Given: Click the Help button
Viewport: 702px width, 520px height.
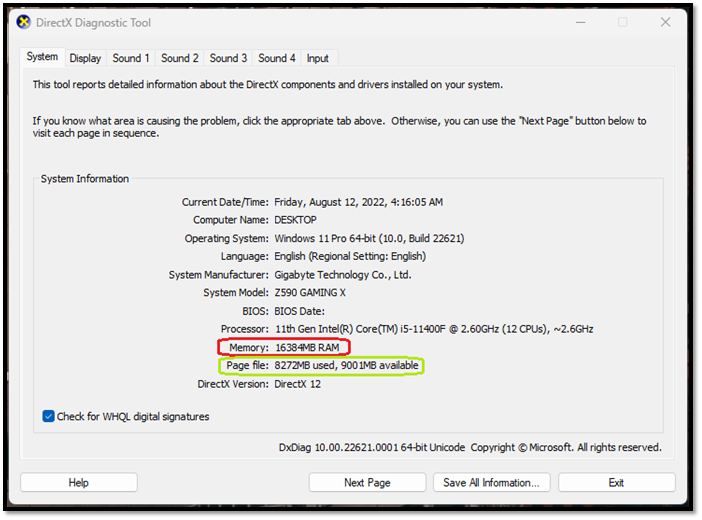Looking at the screenshot, I should click(79, 482).
